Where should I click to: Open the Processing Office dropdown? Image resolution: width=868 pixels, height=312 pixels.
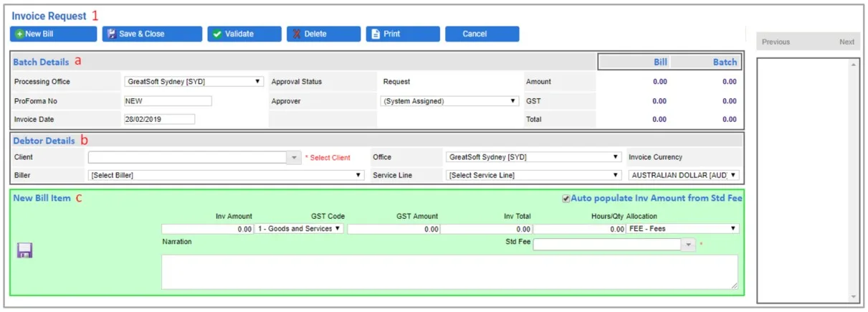pos(194,82)
